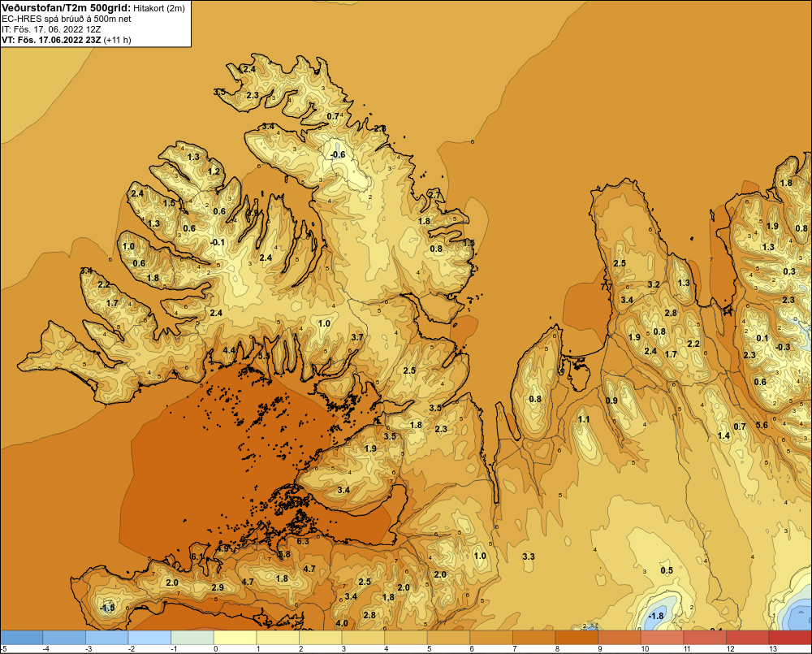Click the '(+11 h)' forecast offset text

tap(118, 40)
